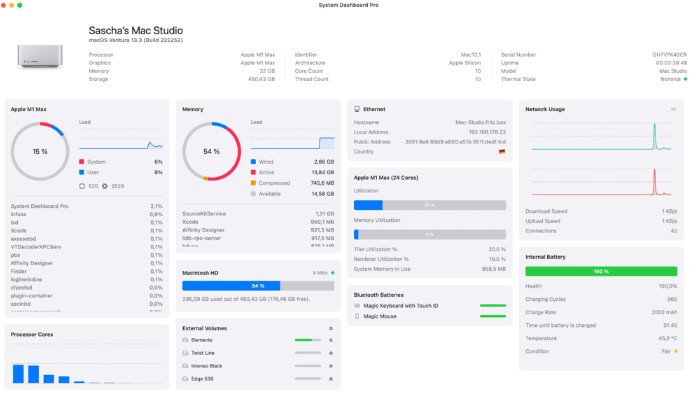
Task: Click the Magic Mouse battery level bar
Action: 493,316
